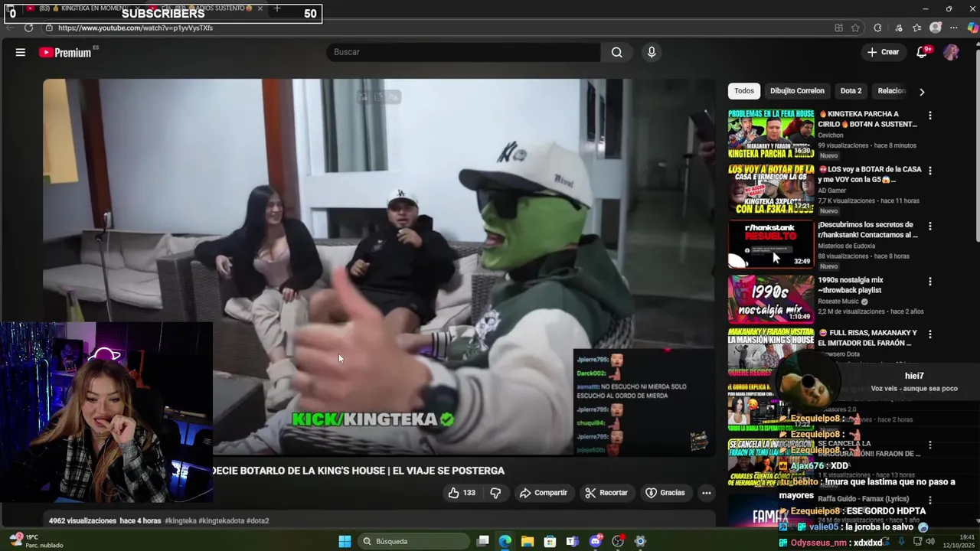Open LOS voy a BOTAR de la CASA thumbnail
The image size is (980, 551).
coord(771,189)
